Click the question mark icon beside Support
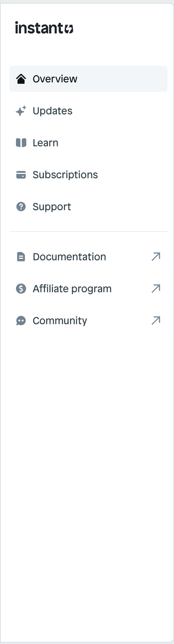Viewport: 174px width, 644px height. [21, 207]
